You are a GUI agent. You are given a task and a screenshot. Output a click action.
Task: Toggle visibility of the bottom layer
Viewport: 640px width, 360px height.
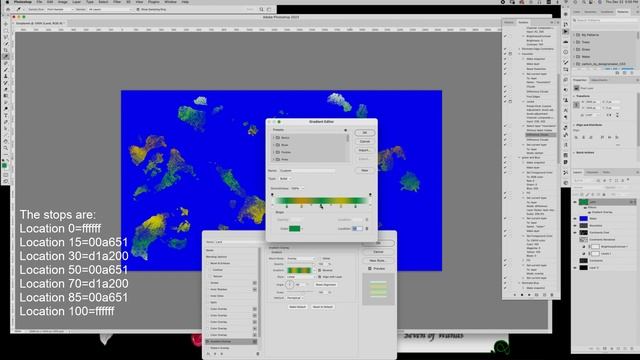pos(575,268)
